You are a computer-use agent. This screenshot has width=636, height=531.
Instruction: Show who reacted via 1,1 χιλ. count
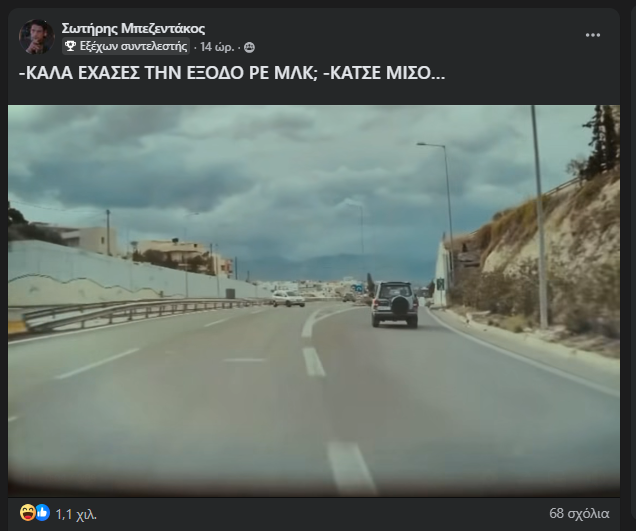point(76,514)
